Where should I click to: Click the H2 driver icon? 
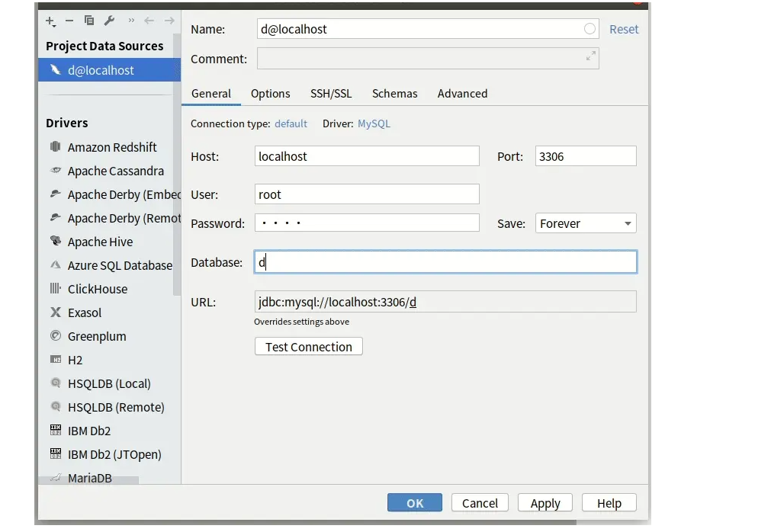(x=56, y=359)
